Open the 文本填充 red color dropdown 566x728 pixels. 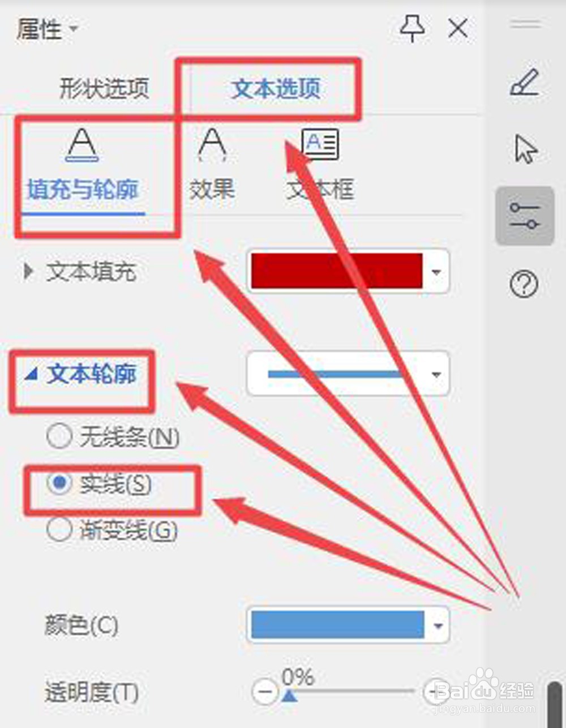[x=348, y=271]
